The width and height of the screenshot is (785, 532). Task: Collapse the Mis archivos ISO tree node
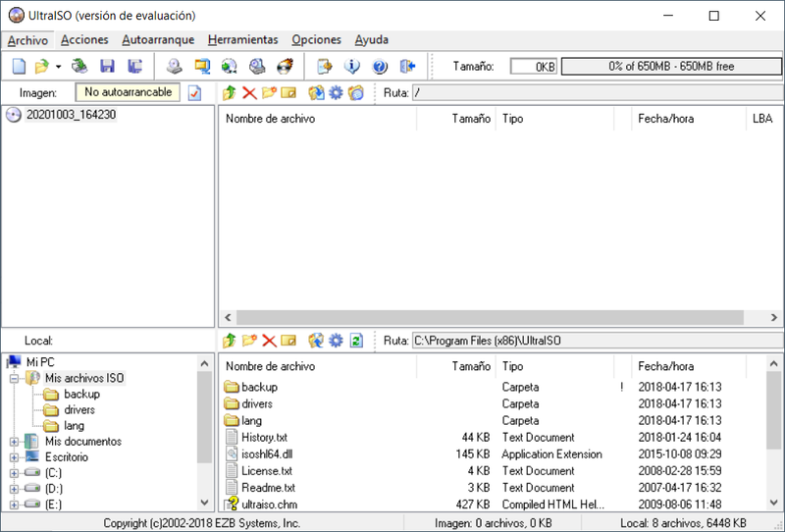(14, 378)
